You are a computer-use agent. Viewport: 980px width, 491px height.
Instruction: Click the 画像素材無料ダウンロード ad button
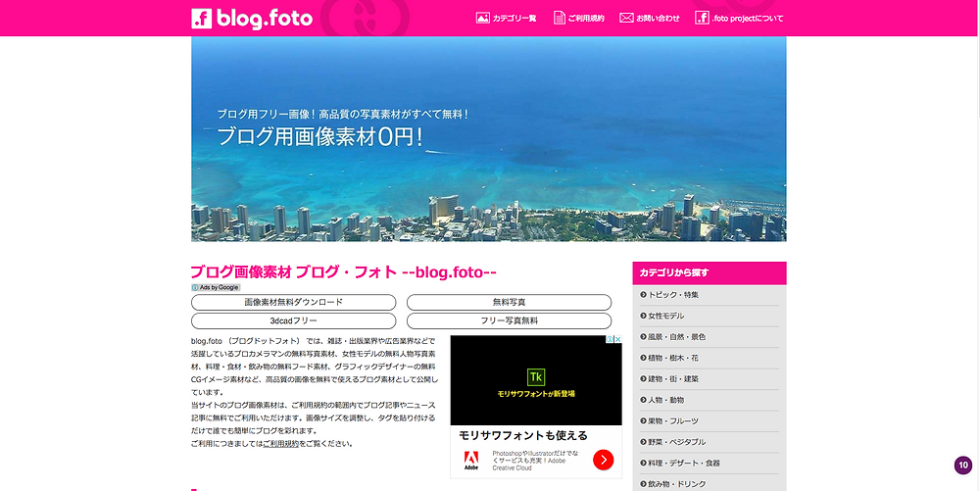click(x=294, y=303)
